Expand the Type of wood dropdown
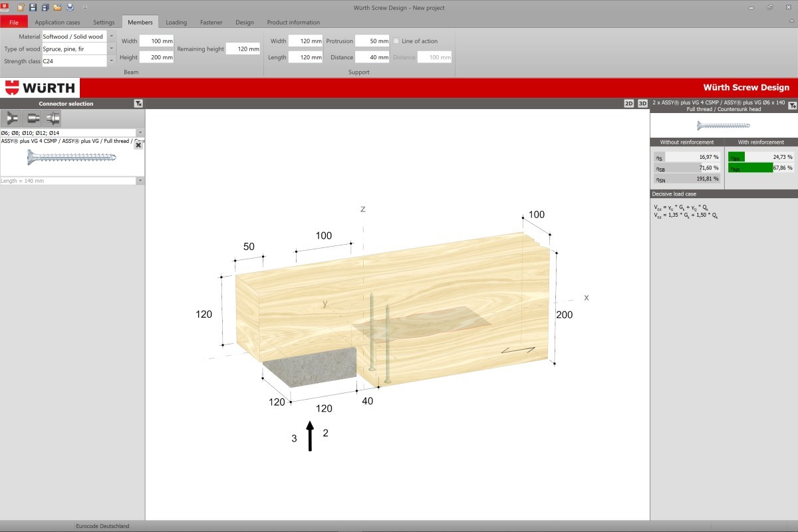 click(x=111, y=49)
